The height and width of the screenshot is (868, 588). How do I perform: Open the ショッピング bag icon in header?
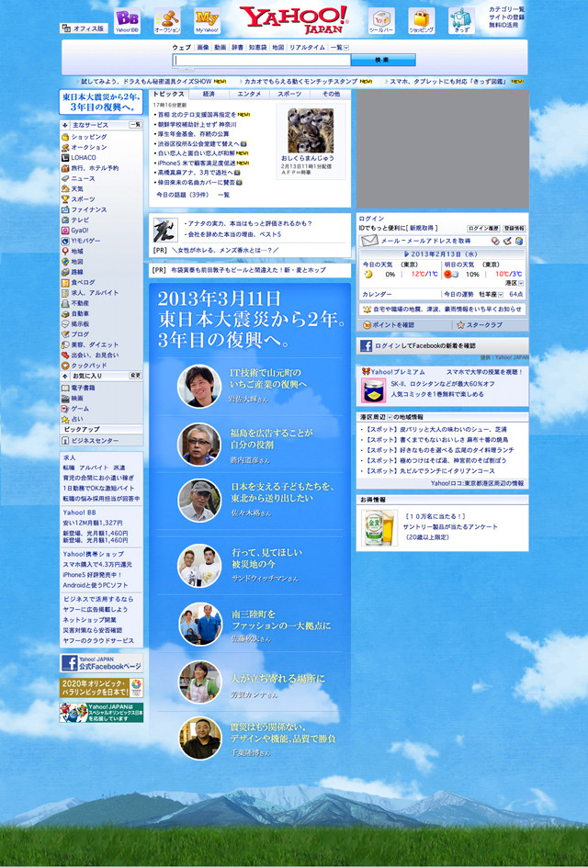pyautogui.click(x=422, y=22)
